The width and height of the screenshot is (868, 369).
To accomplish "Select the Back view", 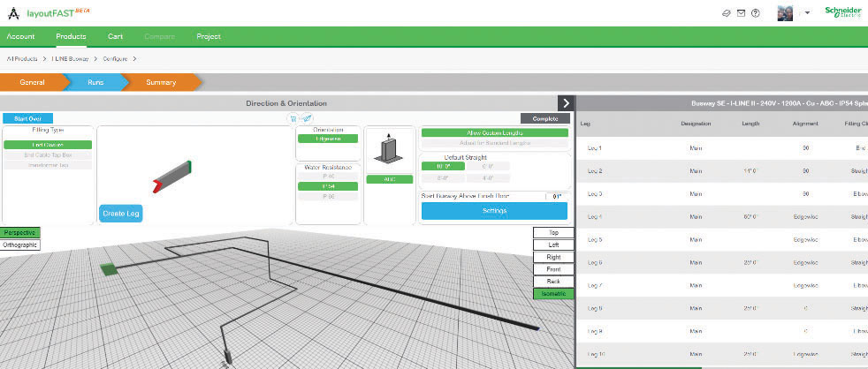I will (x=553, y=282).
